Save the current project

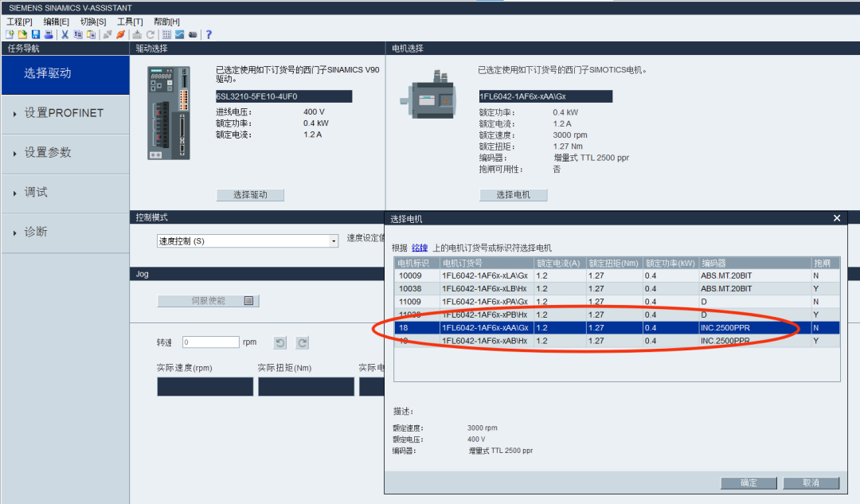click(35, 34)
